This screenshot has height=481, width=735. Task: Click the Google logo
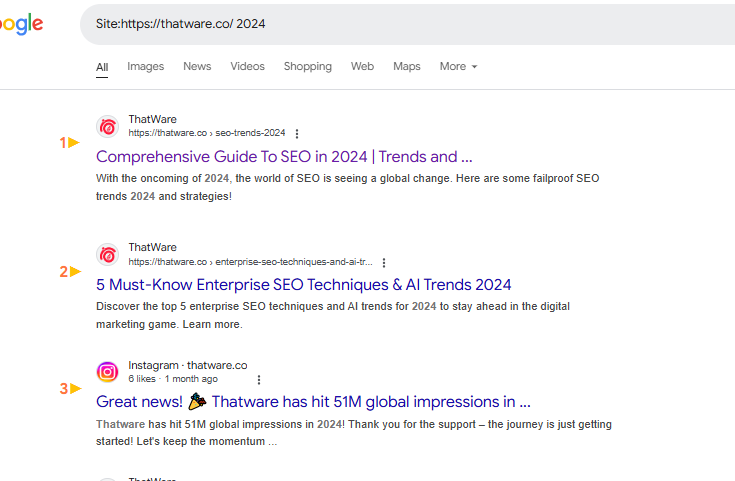pos(21,24)
